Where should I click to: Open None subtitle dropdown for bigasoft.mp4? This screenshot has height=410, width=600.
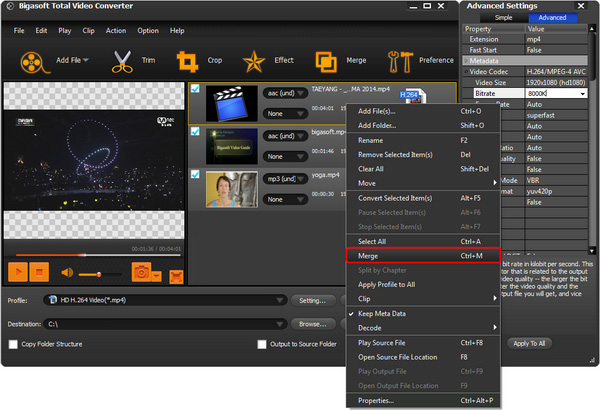pos(285,157)
